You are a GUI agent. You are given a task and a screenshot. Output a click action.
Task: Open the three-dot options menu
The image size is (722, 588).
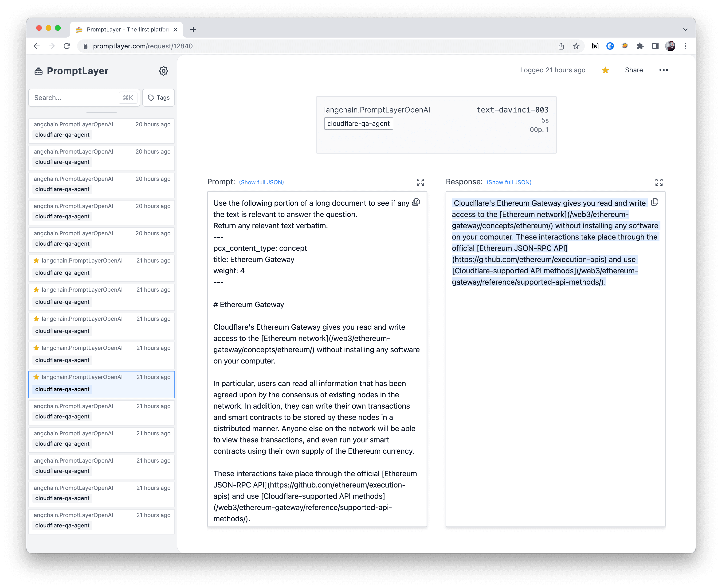tap(664, 70)
